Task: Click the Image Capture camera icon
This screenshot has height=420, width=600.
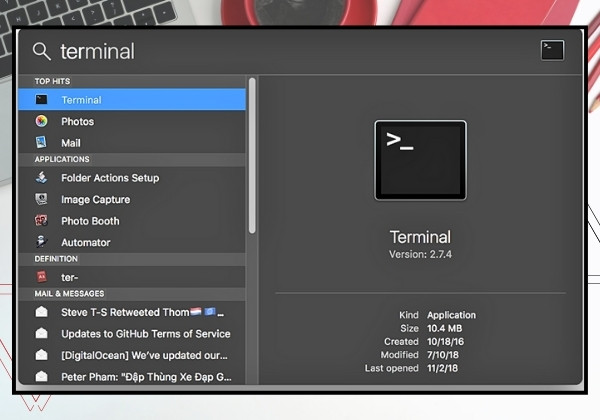Action: pyautogui.click(x=41, y=199)
